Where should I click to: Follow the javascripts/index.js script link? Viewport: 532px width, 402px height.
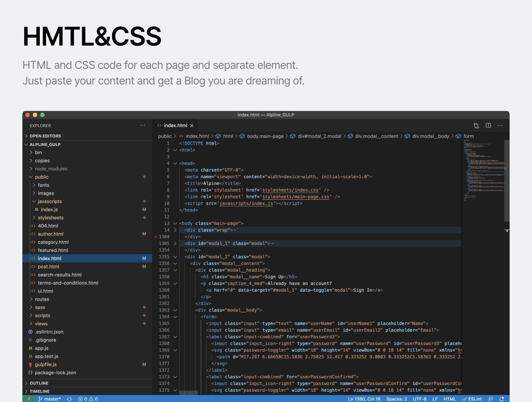point(246,203)
